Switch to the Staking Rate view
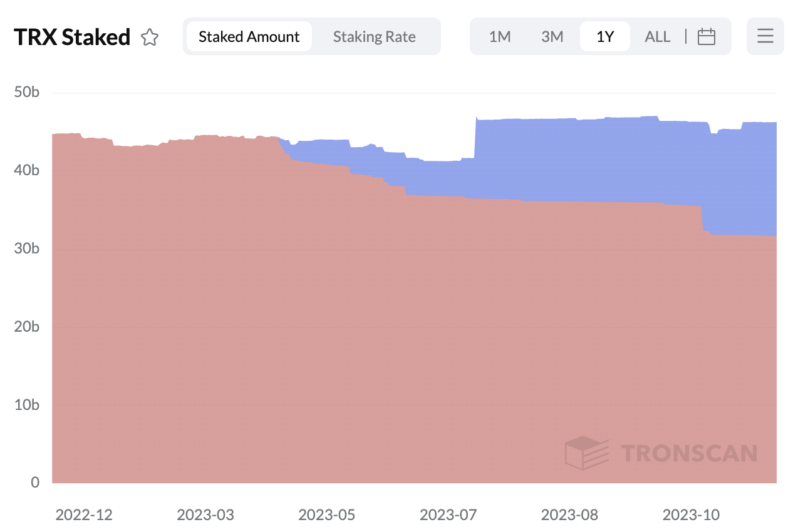Screen dimensions: 798x532 tap(374, 37)
